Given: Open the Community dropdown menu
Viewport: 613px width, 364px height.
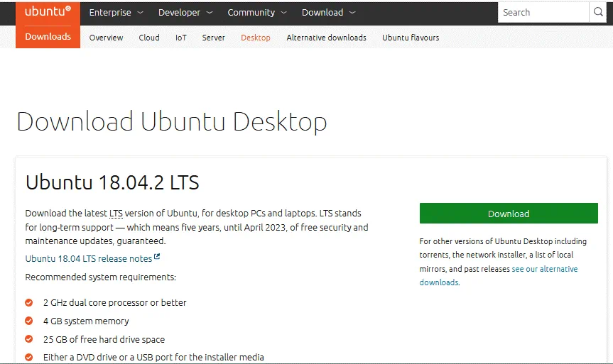Looking at the screenshot, I should 256,13.
